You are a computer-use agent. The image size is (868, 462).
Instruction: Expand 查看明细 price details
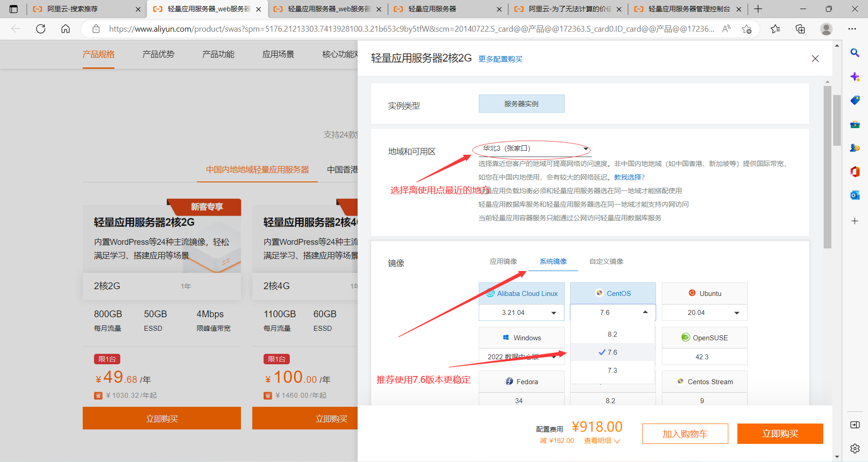coord(602,441)
